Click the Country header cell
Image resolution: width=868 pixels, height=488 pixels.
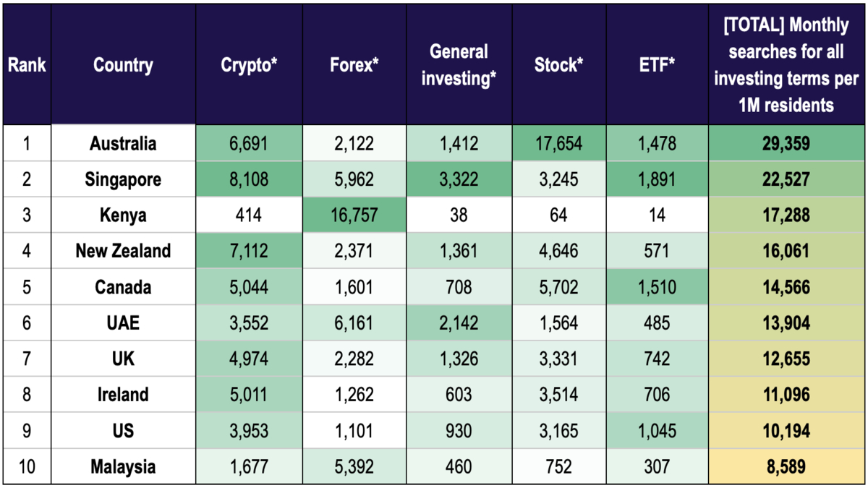click(x=123, y=65)
